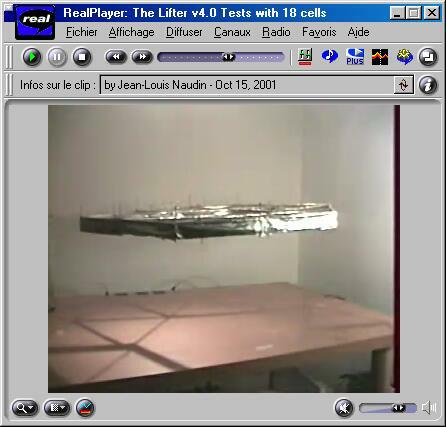Image resolution: width=446 pixels, height=427 pixels.
Task: Click the real logo button
Action: tap(35, 22)
